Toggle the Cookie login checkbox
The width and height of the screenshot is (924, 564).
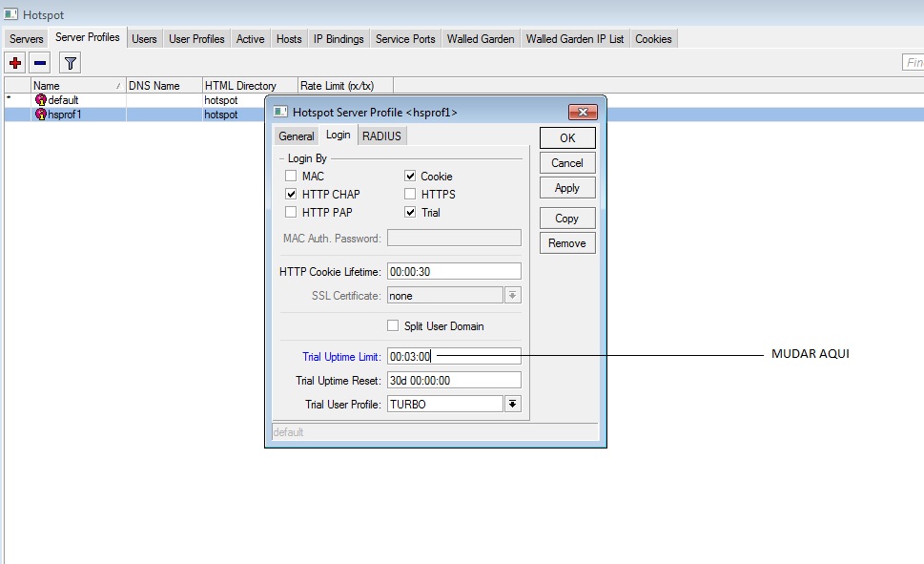tap(410, 176)
